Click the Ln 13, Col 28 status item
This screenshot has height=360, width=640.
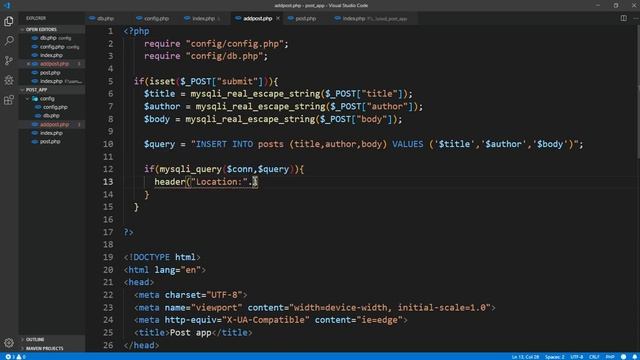coord(525,357)
